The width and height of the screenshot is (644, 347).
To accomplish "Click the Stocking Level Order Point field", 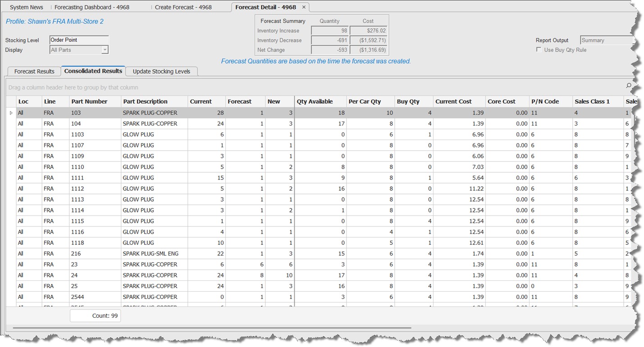I will point(79,40).
